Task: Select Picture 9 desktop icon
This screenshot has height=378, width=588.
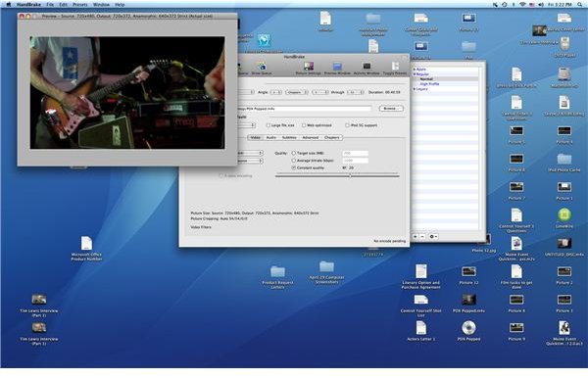Action: coord(516,331)
